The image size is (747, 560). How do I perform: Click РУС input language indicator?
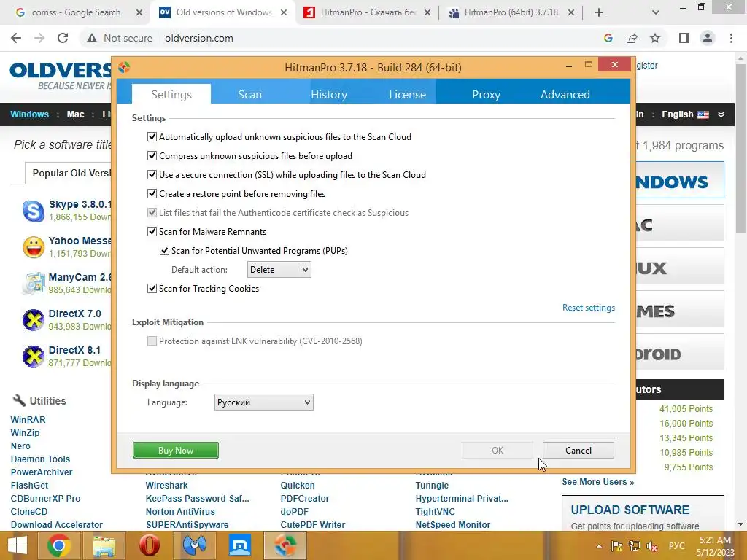[x=676, y=545]
